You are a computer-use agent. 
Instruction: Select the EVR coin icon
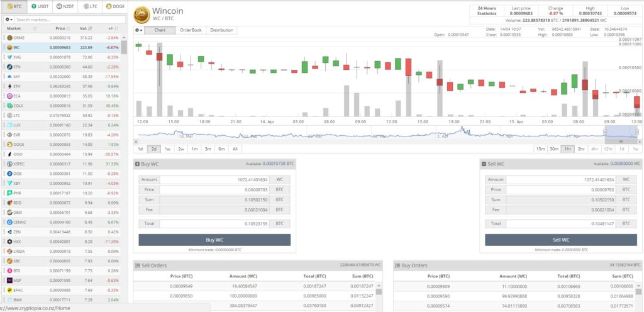point(9,135)
